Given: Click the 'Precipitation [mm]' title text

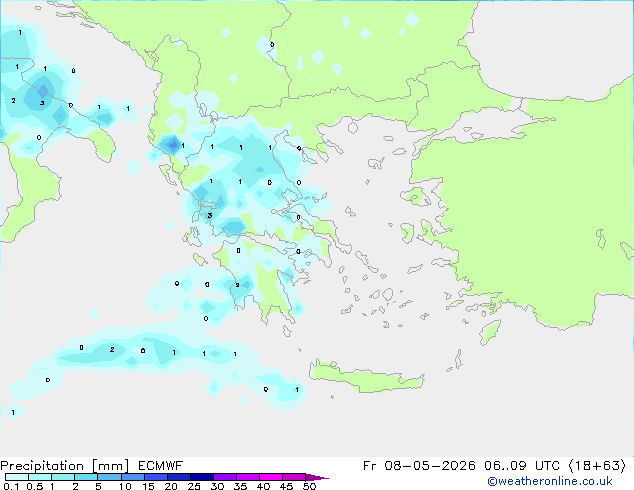Looking at the screenshot, I should coord(65,466).
